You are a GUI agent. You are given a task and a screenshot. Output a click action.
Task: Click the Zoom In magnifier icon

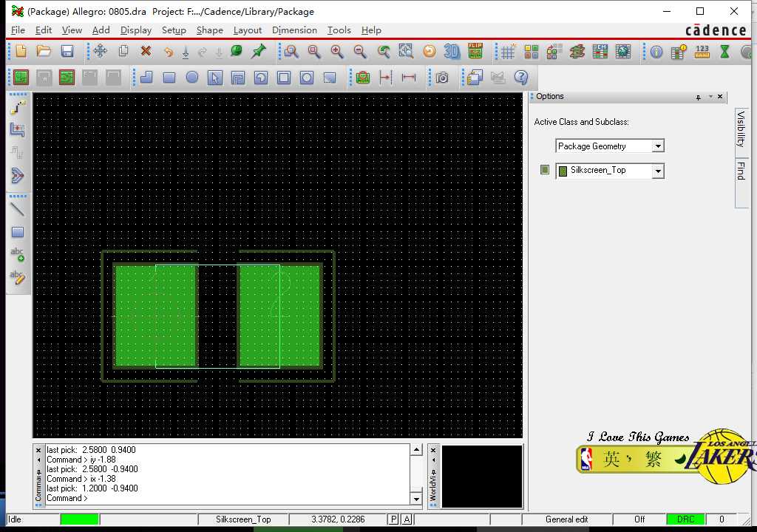(337, 51)
